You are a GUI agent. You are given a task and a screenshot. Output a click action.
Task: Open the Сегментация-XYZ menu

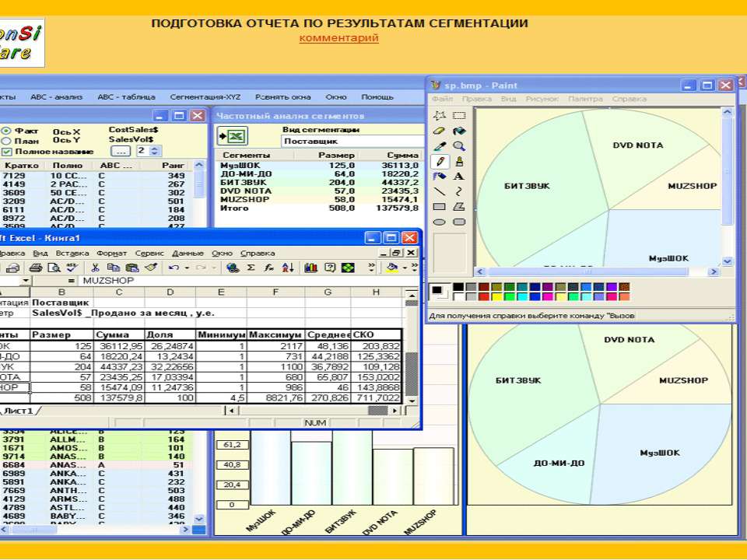tap(205, 97)
